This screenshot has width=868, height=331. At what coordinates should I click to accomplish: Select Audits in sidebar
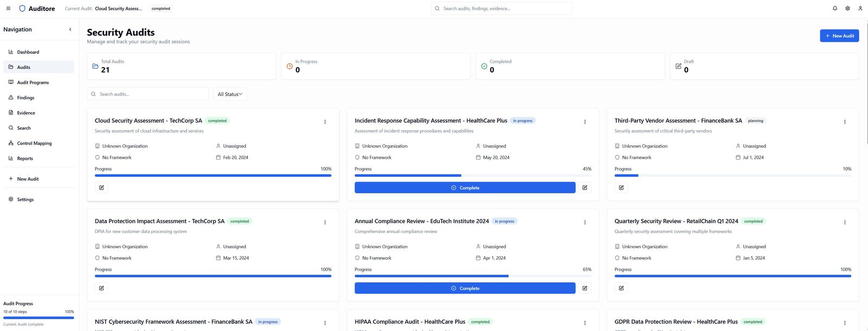click(39, 67)
